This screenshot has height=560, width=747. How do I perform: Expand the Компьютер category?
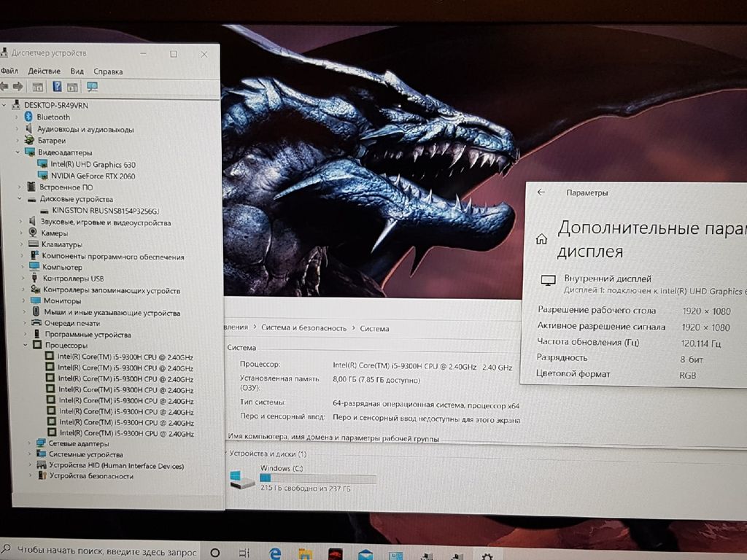(x=22, y=266)
